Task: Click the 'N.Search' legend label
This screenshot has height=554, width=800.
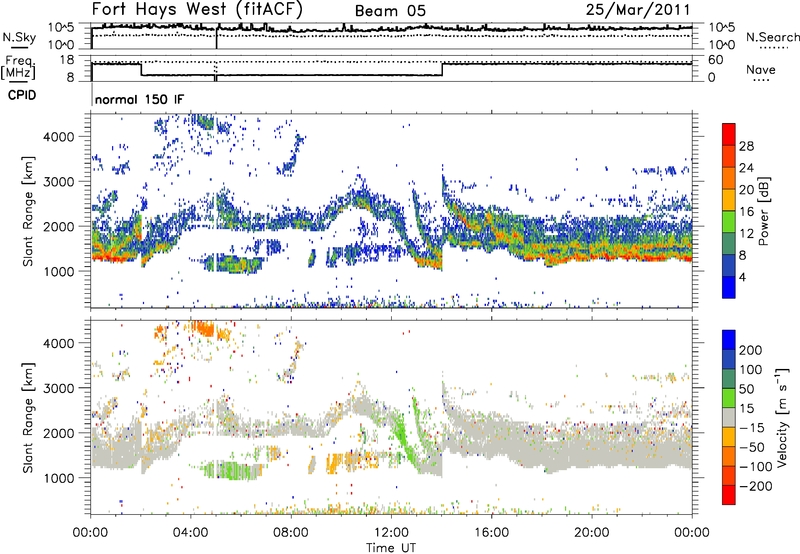Action: [x=773, y=37]
